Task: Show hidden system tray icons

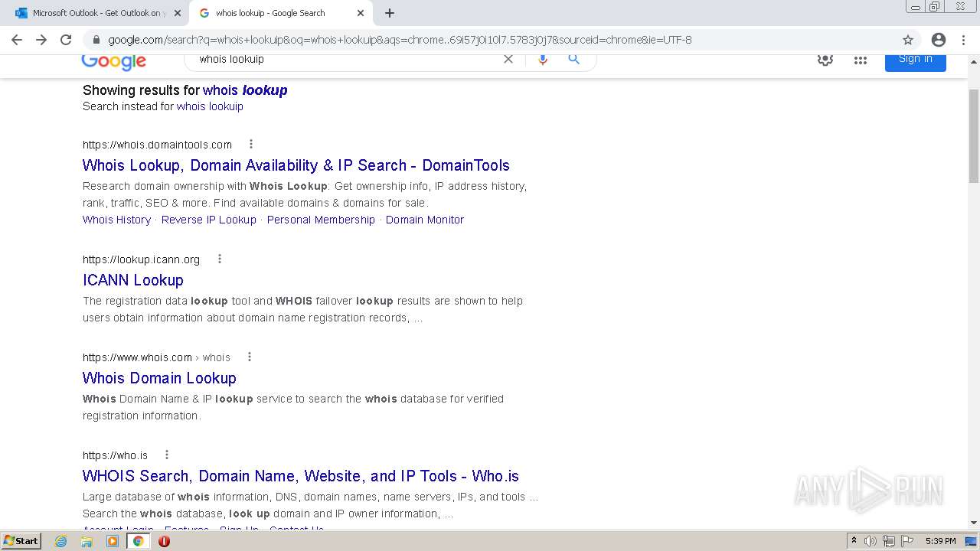Action: [854, 541]
